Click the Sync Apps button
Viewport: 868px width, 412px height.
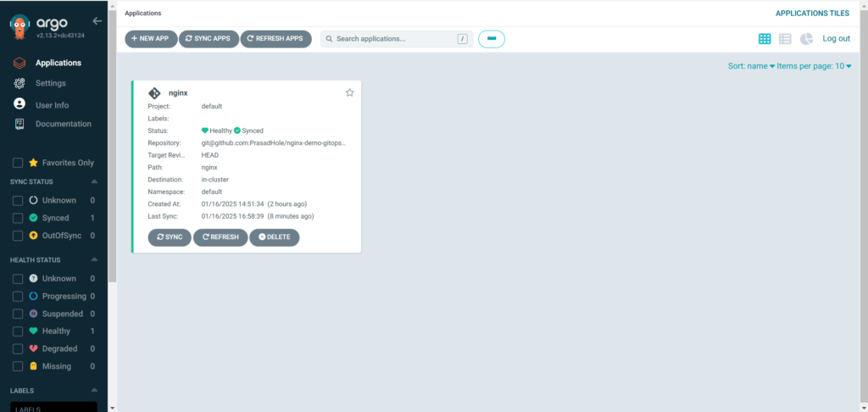[209, 39]
